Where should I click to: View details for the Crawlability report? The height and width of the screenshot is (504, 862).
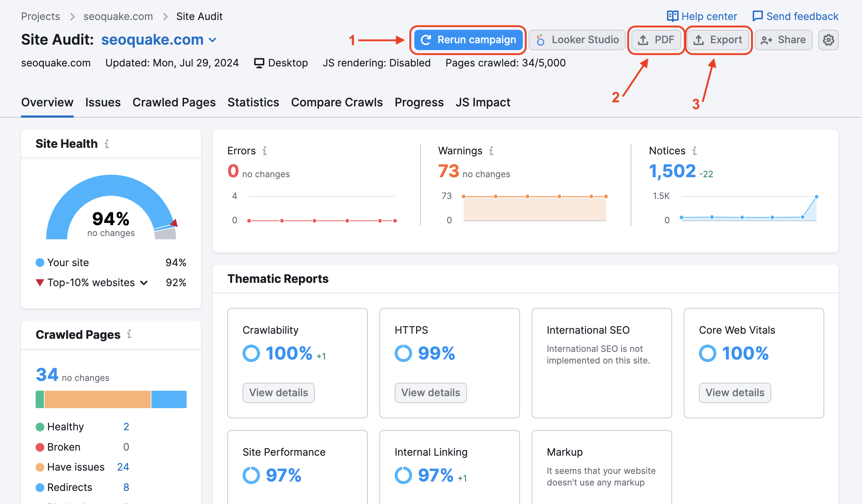click(x=278, y=393)
